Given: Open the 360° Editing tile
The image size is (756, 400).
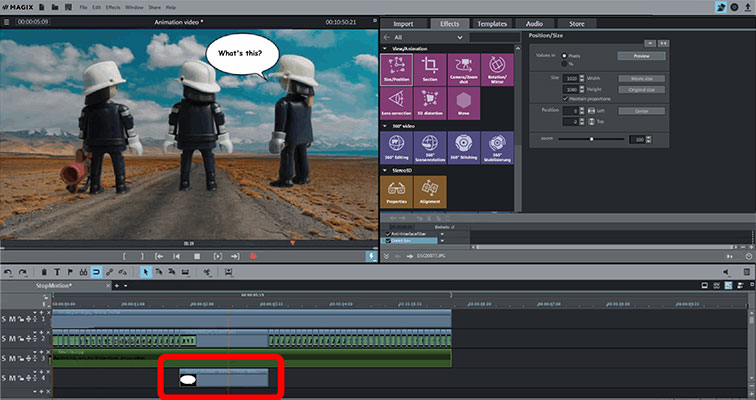Looking at the screenshot, I should (x=396, y=147).
